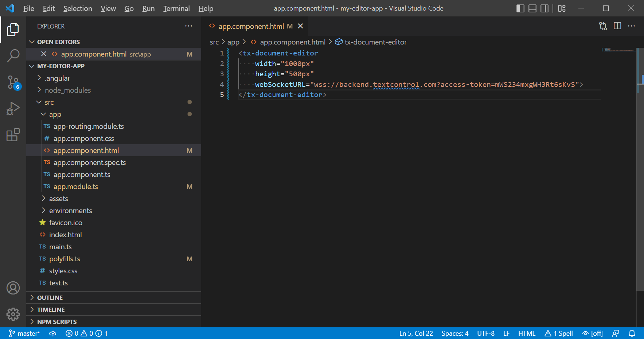Screen dimensions: 644x339
Task: Open the Edit menu
Action: [x=49, y=8]
